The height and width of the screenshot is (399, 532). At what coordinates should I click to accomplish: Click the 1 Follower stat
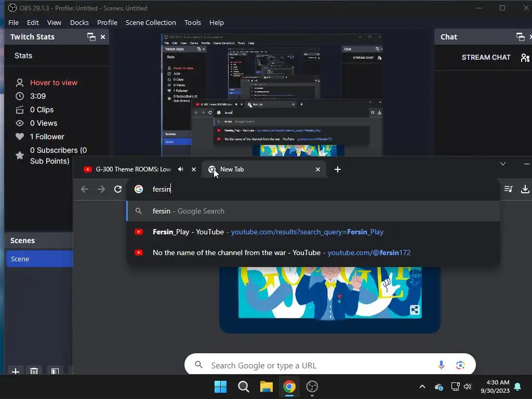47,137
